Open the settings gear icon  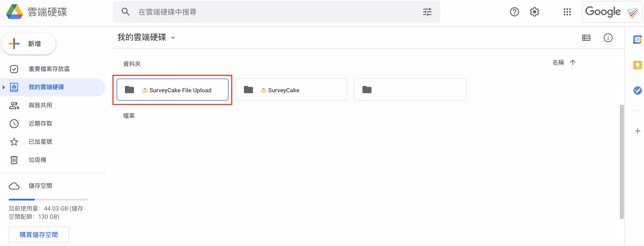[534, 12]
